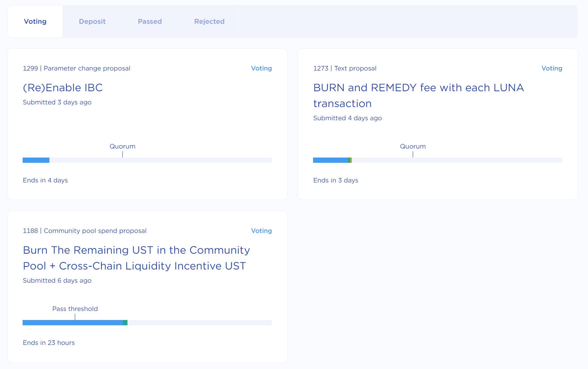Select '1299 | Parameter change proposal' text
This screenshot has height=369, width=588.
pyautogui.click(x=77, y=68)
